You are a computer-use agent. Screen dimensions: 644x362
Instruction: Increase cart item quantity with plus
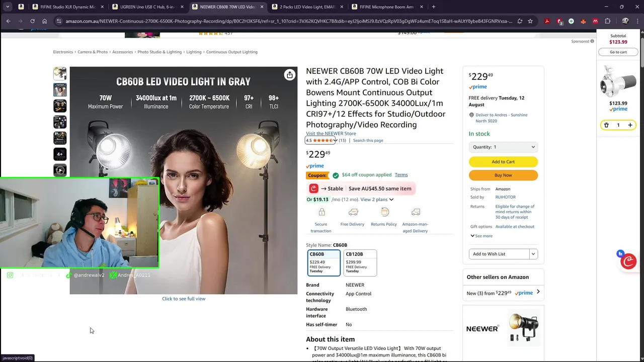630,125
